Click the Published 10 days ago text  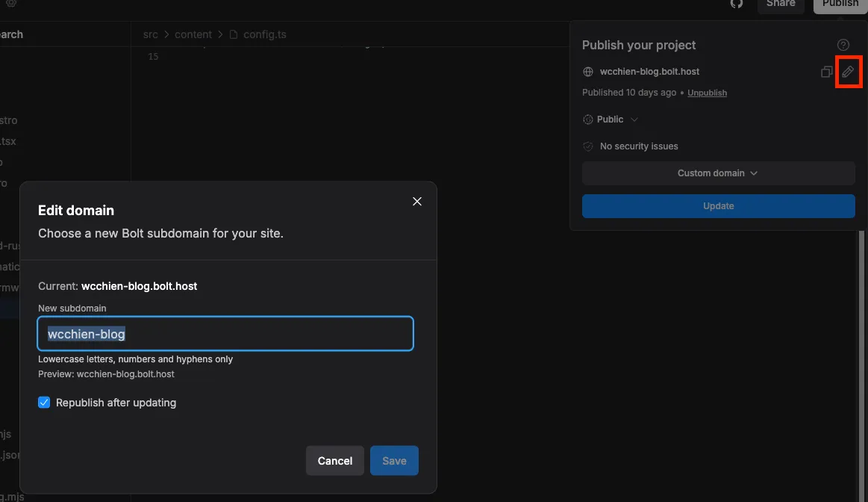click(x=629, y=93)
